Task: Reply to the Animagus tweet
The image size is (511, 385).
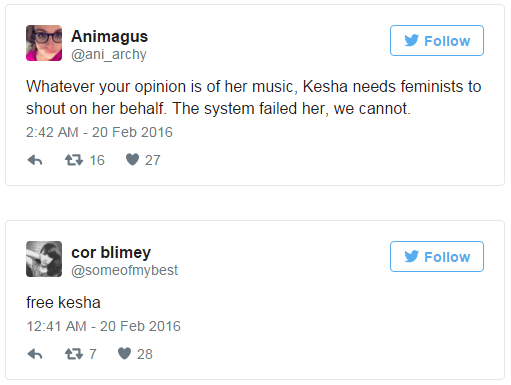Action: pyautogui.click(x=35, y=160)
